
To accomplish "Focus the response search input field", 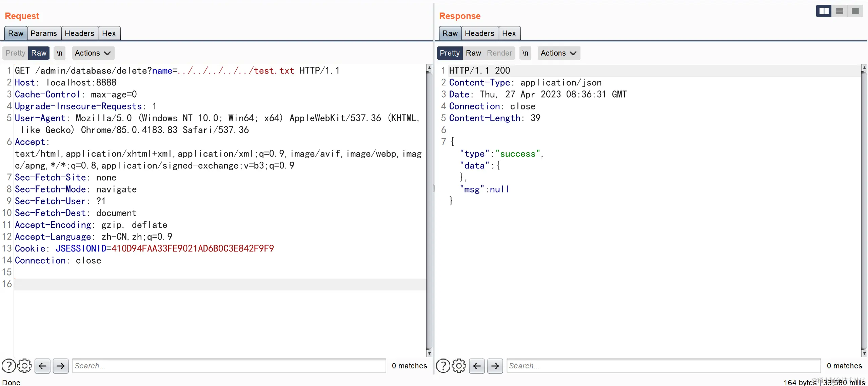I will pyautogui.click(x=663, y=366).
